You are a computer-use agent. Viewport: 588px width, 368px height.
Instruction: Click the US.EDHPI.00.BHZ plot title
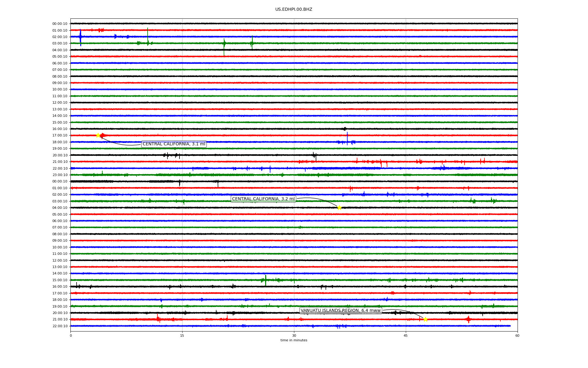tap(294, 10)
